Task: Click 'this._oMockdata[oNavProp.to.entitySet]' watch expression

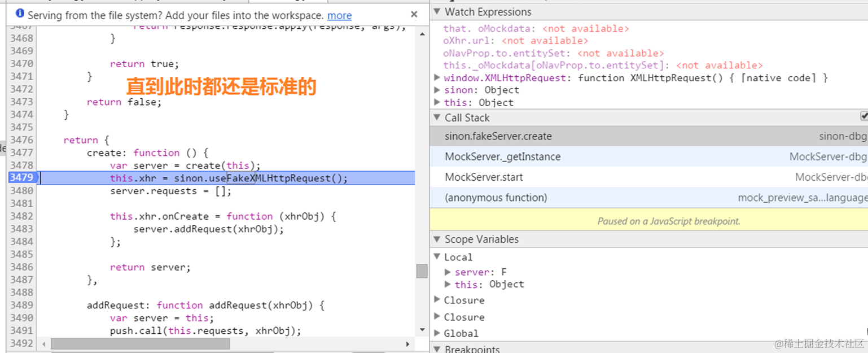Action: (603, 65)
